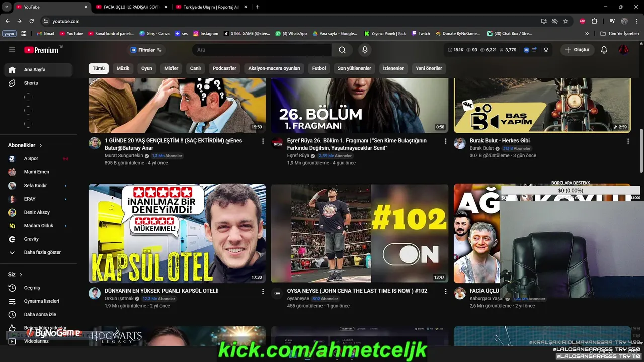
Task: Click the browser back arrow
Action: (7, 21)
